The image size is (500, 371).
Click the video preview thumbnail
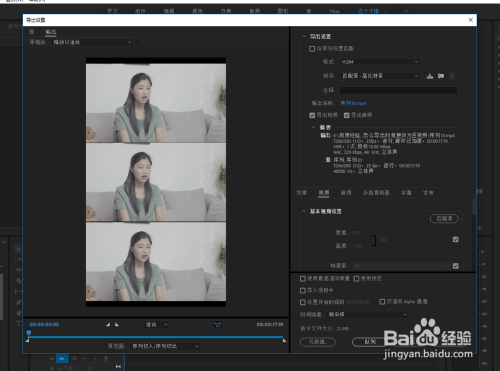click(x=156, y=182)
